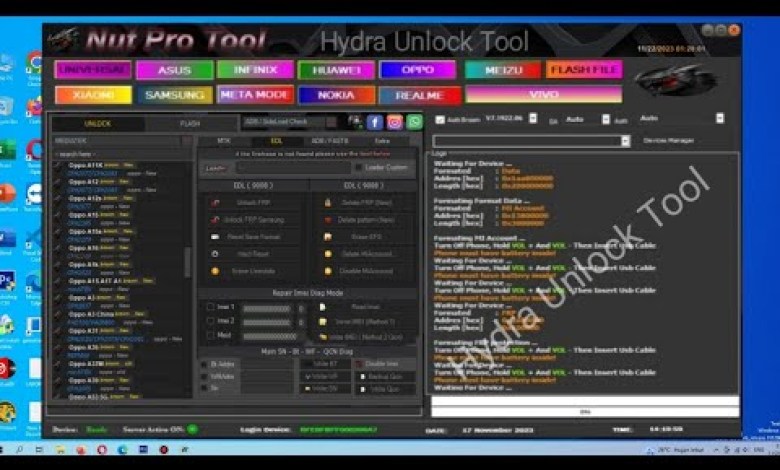
Task: Click the Erase EFS folder icon
Action: [x=327, y=237]
